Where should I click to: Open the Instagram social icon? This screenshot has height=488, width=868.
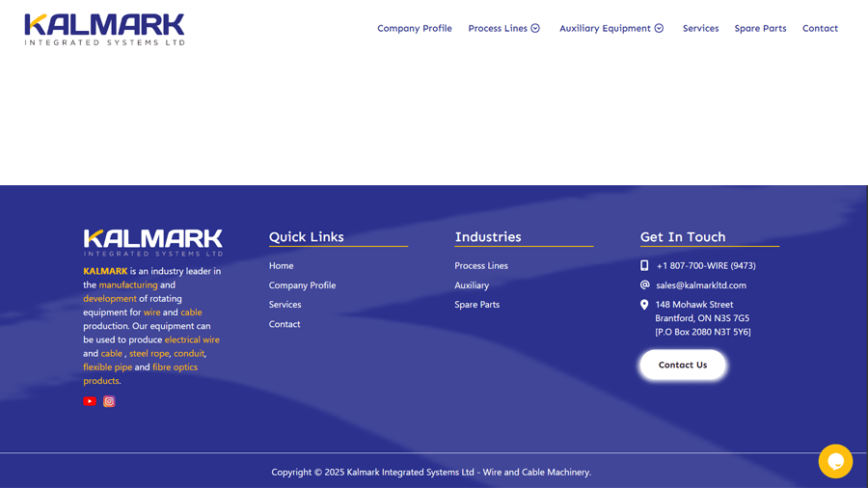(109, 401)
